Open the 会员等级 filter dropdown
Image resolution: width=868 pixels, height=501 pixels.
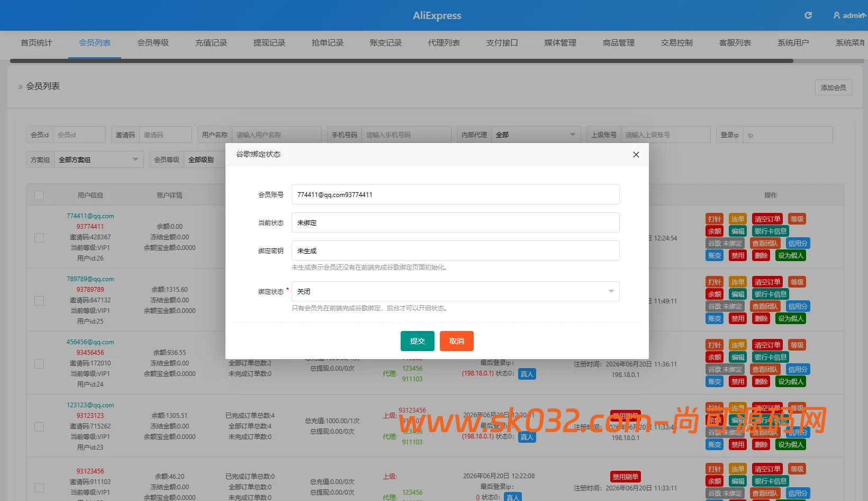pos(205,159)
